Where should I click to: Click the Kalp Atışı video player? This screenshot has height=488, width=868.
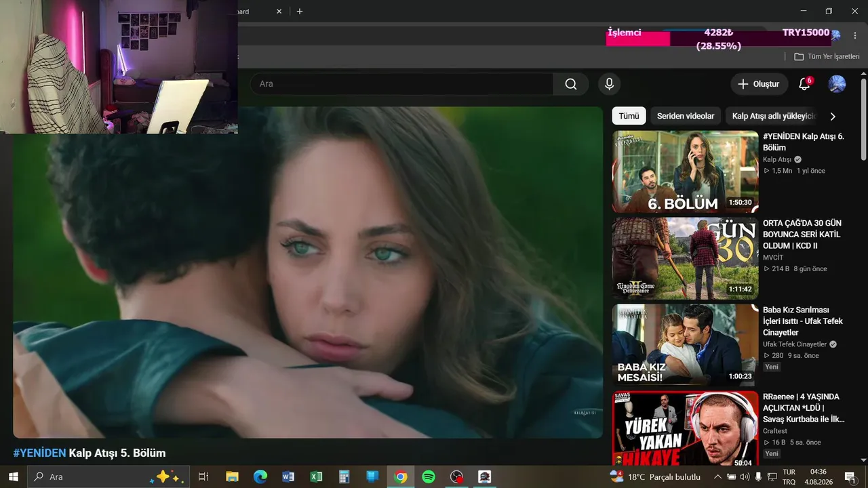pos(308,272)
